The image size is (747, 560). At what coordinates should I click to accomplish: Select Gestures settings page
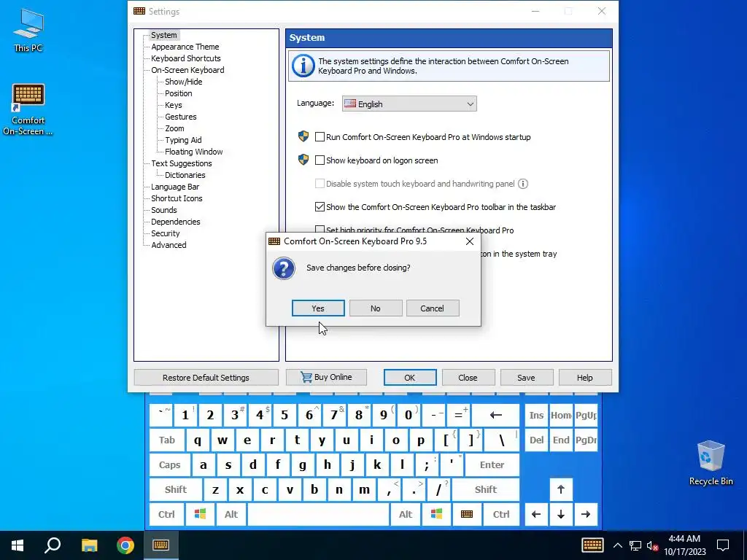181,117
